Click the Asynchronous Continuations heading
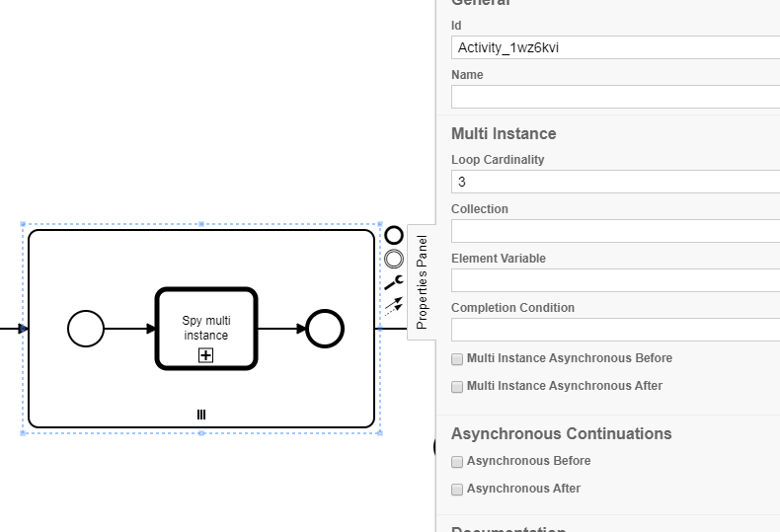Viewport: 780px width, 532px height. [x=561, y=433]
